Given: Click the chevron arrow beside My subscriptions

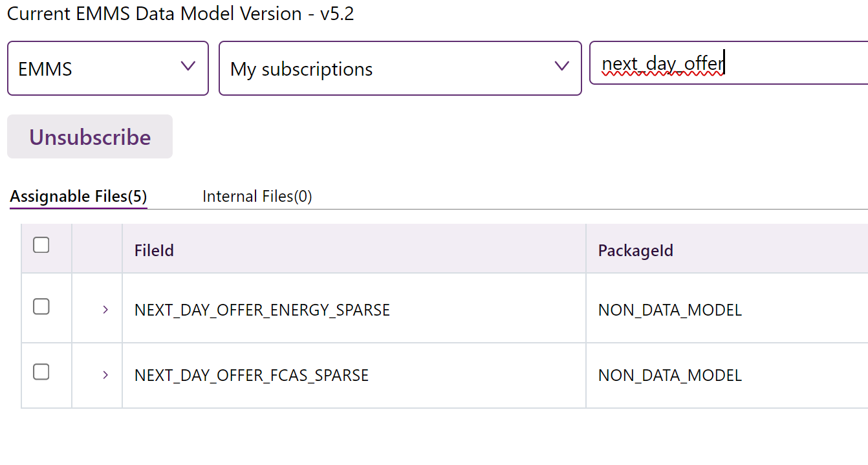Looking at the screenshot, I should click(x=561, y=66).
